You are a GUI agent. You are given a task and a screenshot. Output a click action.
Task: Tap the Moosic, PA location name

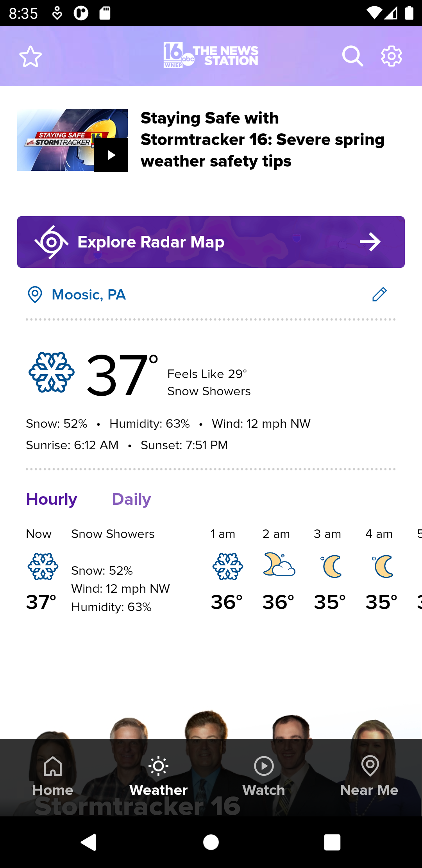click(x=89, y=295)
